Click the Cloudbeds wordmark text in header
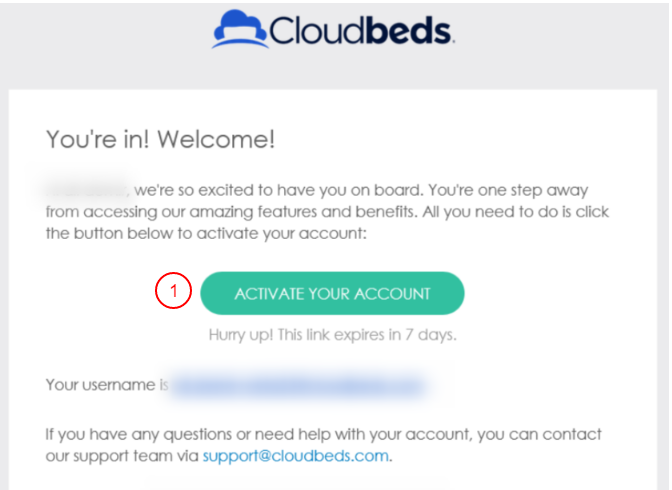The image size is (672, 490). click(355, 31)
